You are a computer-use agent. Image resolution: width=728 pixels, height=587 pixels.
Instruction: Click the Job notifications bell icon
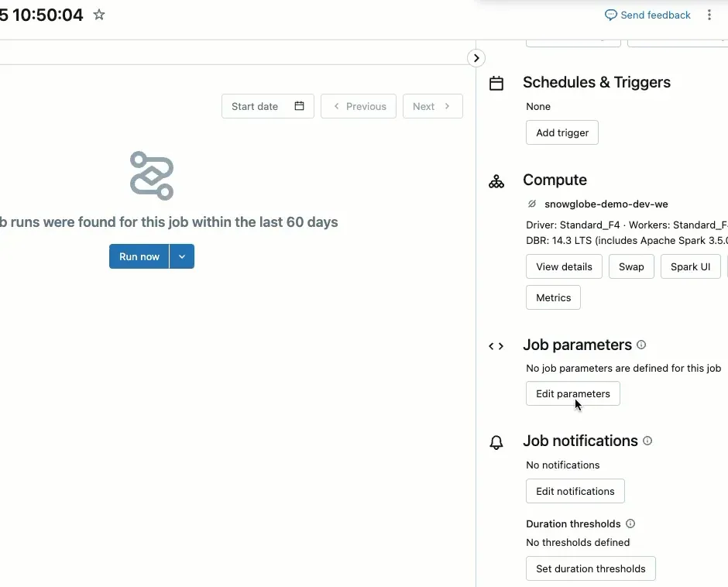[496, 442]
